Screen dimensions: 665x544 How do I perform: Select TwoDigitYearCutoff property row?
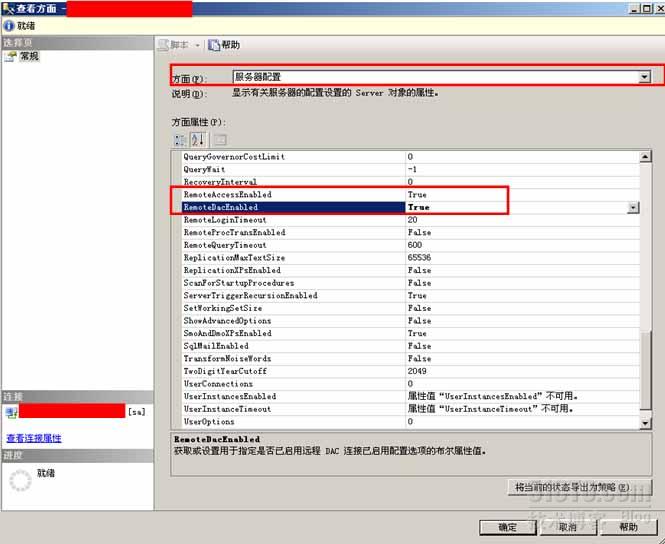pos(410,371)
